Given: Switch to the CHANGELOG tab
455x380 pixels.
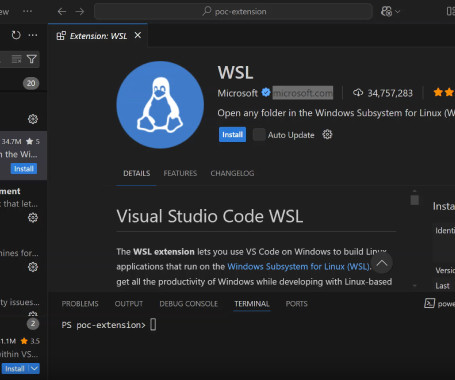Looking at the screenshot, I should click(x=232, y=173).
